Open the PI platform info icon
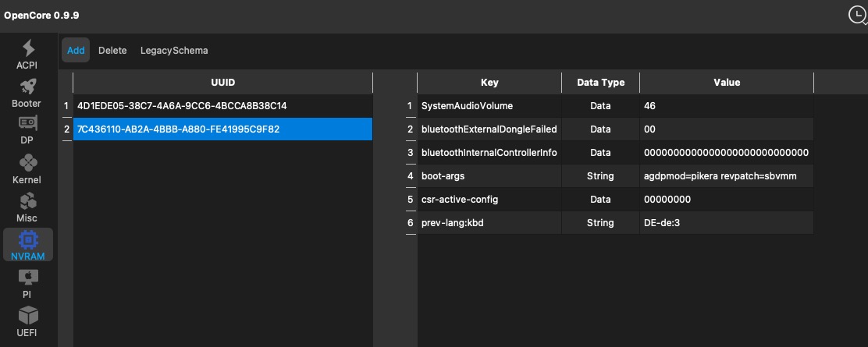The image size is (868, 347). [27, 277]
